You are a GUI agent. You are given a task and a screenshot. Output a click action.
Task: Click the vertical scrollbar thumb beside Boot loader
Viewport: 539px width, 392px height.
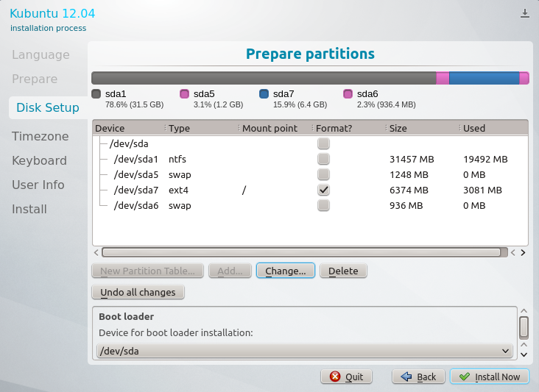(524, 327)
